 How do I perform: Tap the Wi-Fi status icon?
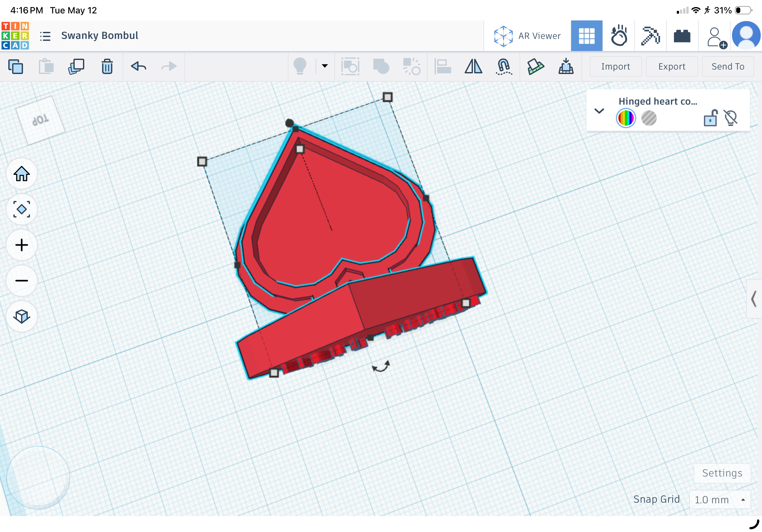(696, 10)
